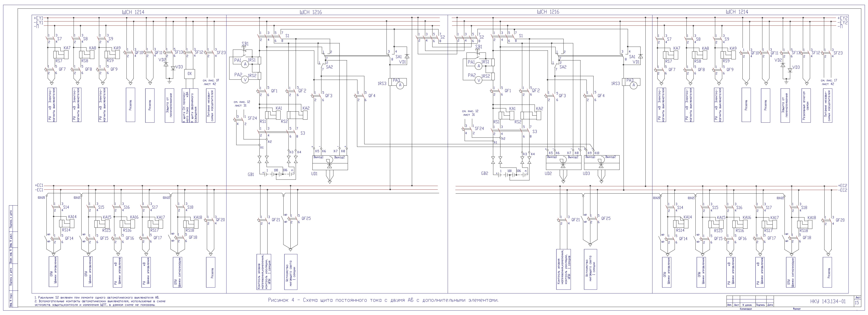The height and width of the screenshot is (315, 868).
Task: Click the -EC1 bus label
Action: pyautogui.click(x=39, y=190)
